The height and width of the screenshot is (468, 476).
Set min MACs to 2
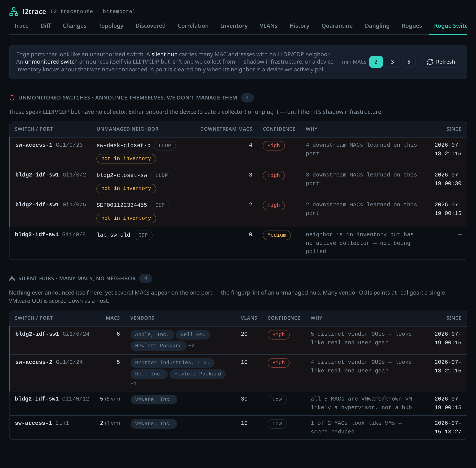376,62
